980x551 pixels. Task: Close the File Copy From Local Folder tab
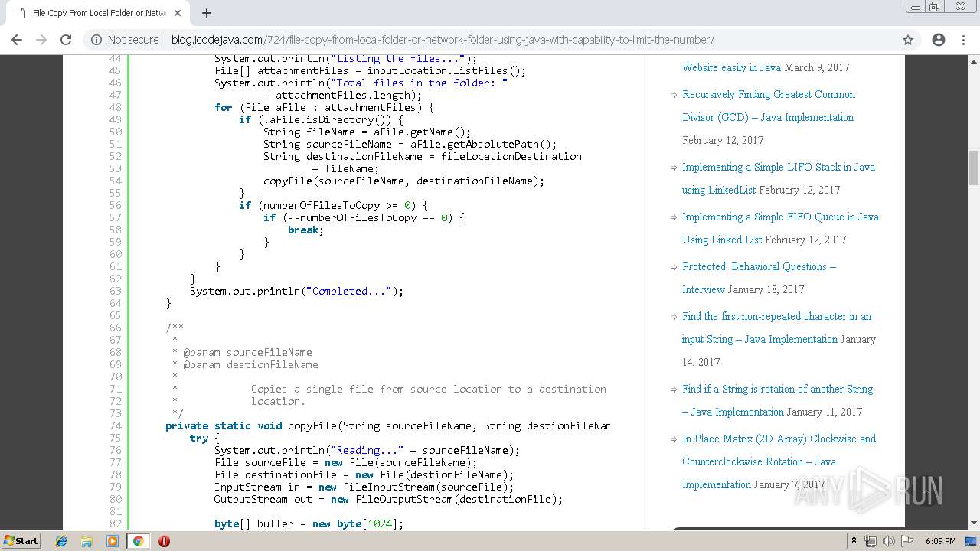[x=178, y=13]
